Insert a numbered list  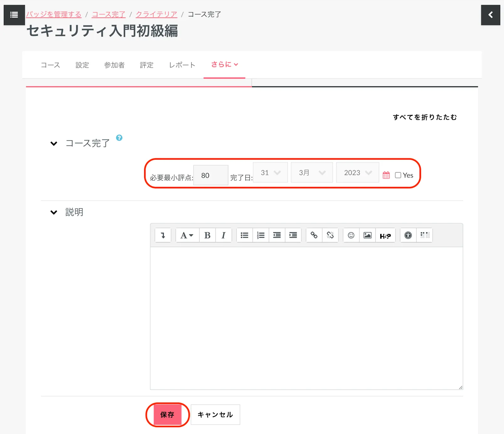point(261,235)
